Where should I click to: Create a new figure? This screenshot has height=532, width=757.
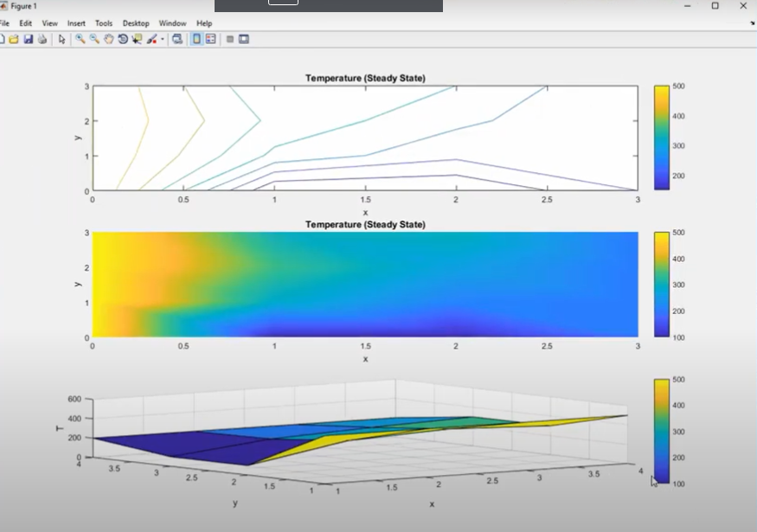pyautogui.click(x=6, y=38)
